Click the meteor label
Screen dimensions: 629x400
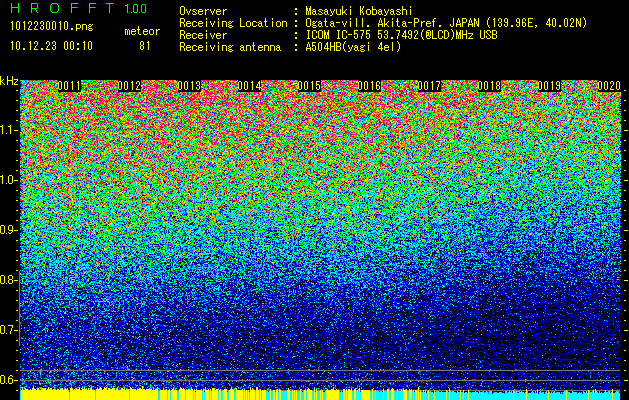[x=142, y=31]
